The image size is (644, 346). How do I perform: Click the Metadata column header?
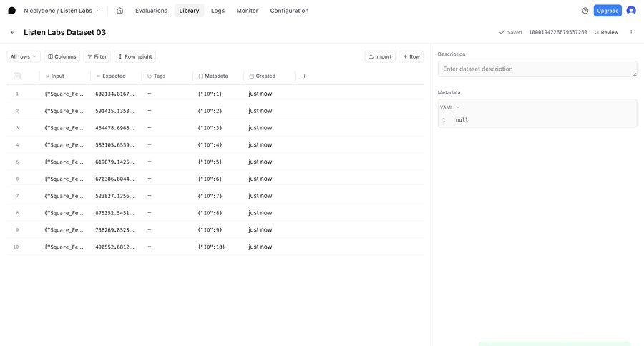coord(213,76)
